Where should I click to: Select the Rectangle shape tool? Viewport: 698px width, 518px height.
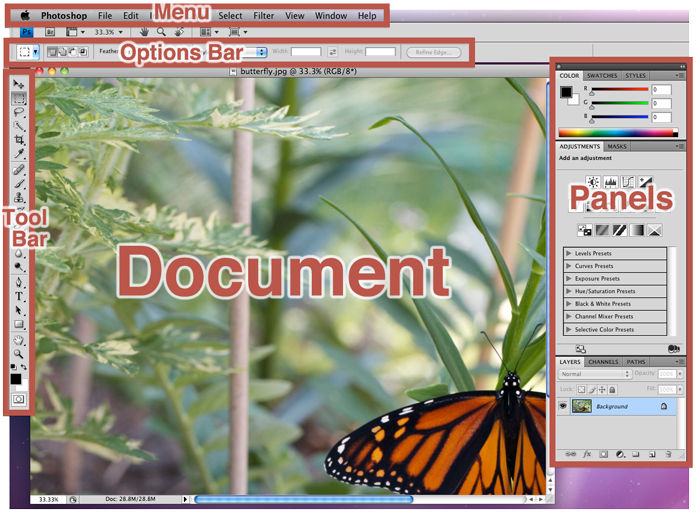18,324
